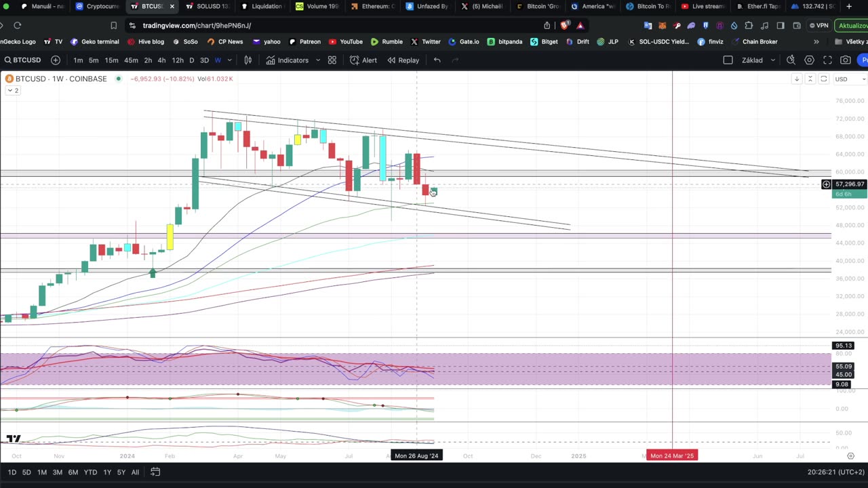The width and height of the screenshot is (868, 488).
Task: Set range to 1D
Action: point(12,472)
